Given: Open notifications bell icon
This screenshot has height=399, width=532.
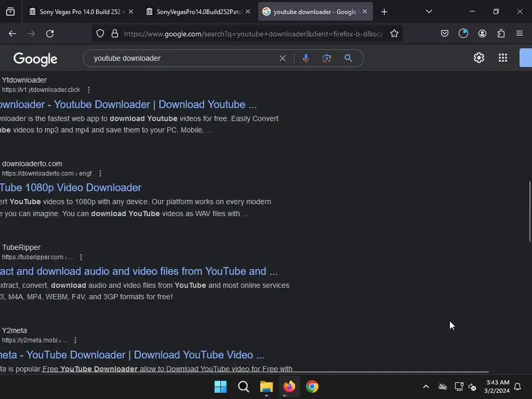Looking at the screenshot, I should (518, 387).
